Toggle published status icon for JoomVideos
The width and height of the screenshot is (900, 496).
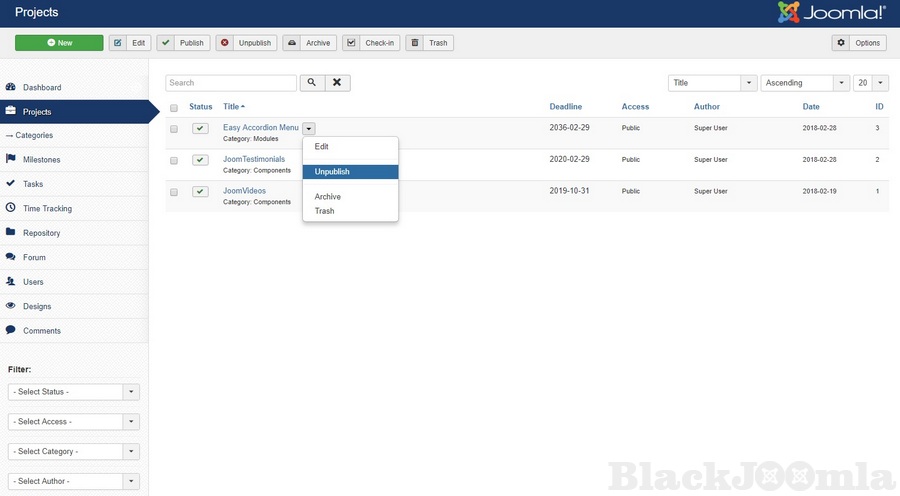tap(201, 191)
